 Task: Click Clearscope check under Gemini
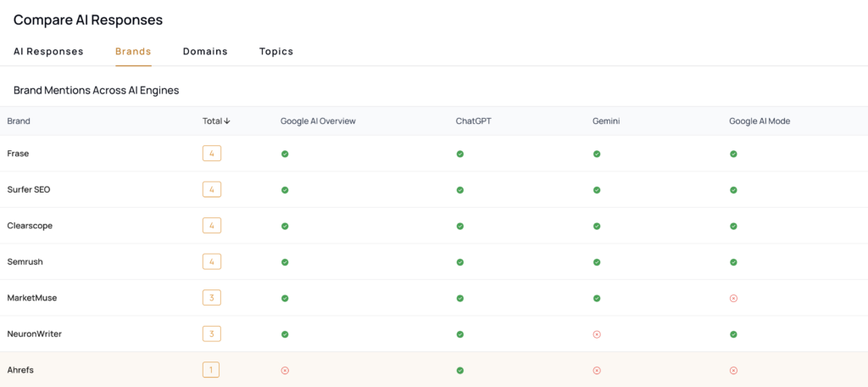(x=597, y=227)
